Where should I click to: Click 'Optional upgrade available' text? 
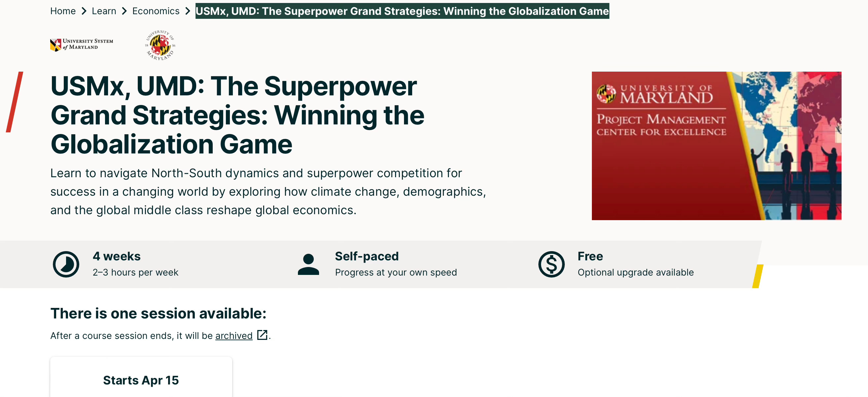pos(635,272)
